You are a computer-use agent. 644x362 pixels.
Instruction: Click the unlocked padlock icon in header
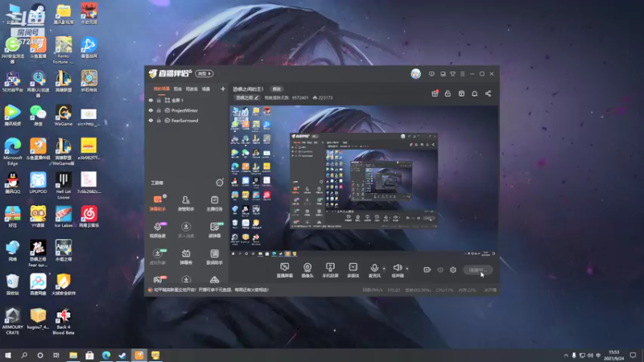448,93
